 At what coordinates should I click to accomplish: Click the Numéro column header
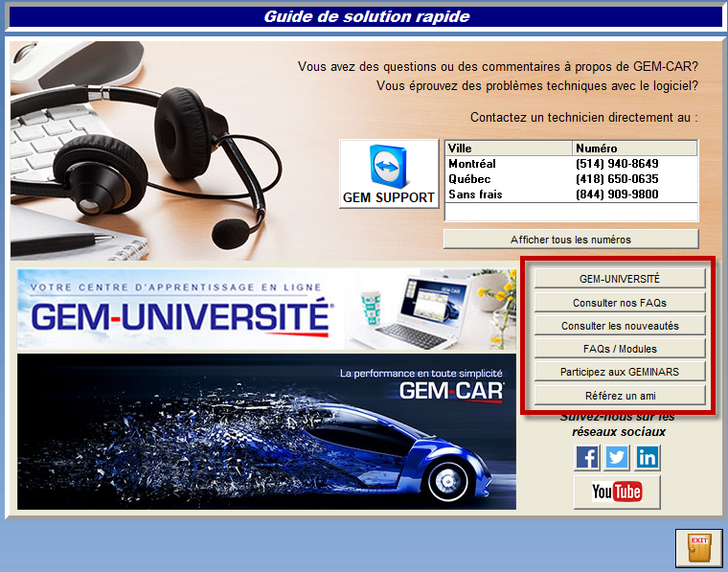[x=635, y=149]
